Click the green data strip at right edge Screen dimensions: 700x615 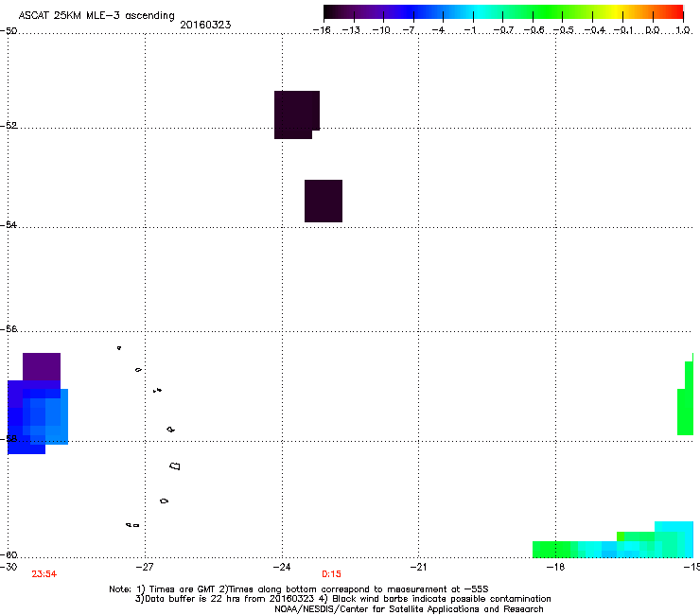(x=686, y=397)
